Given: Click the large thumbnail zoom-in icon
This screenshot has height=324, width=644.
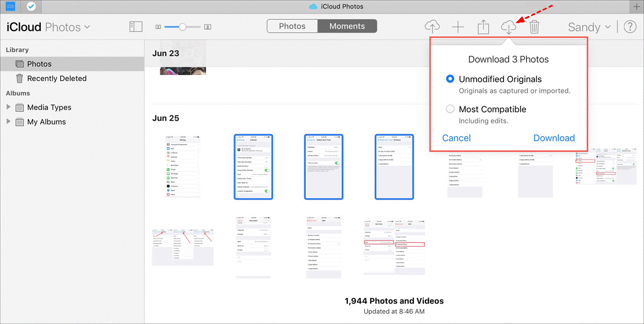Looking at the screenshot, I should (x=208, y=27).
